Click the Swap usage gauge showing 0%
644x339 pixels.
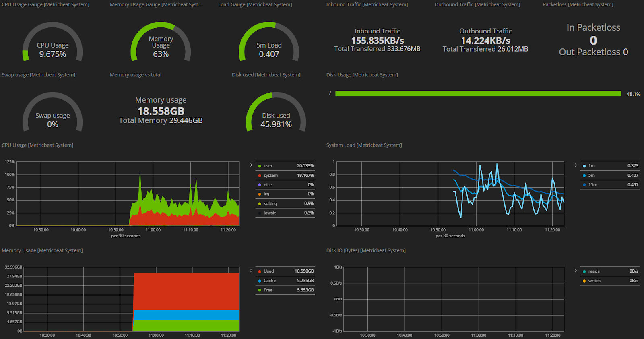[x=53, y=124]
